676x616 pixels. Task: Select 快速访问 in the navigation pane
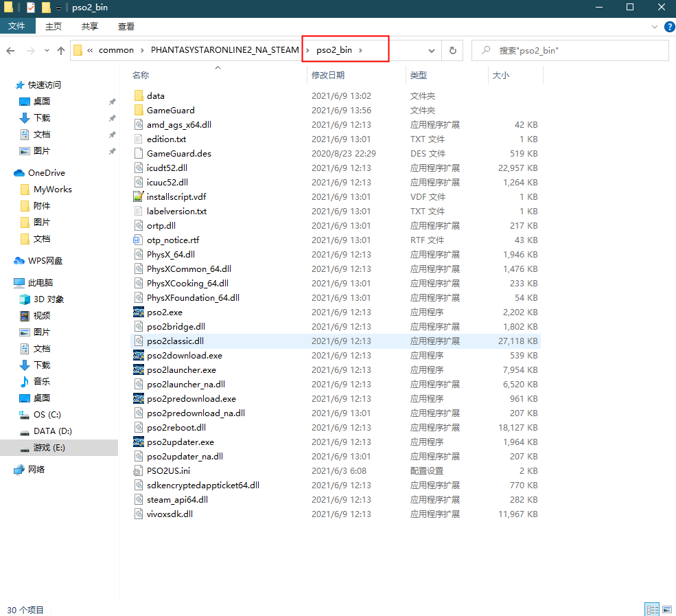38,85
